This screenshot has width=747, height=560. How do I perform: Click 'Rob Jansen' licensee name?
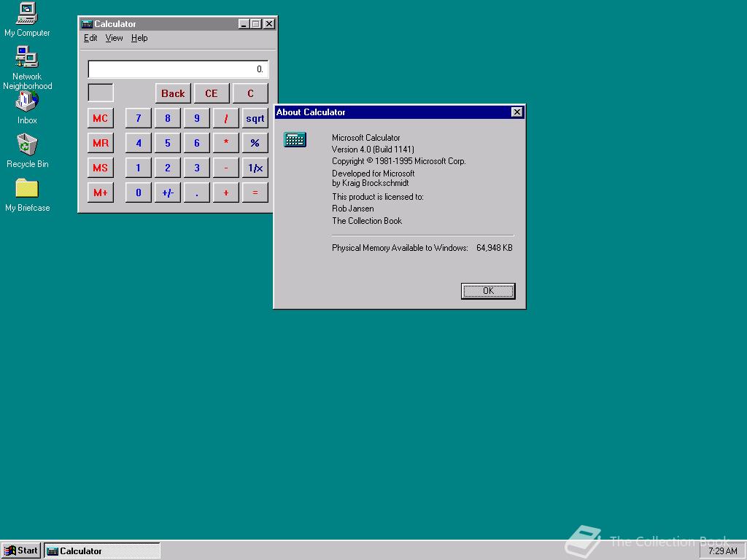coord(352,209)
